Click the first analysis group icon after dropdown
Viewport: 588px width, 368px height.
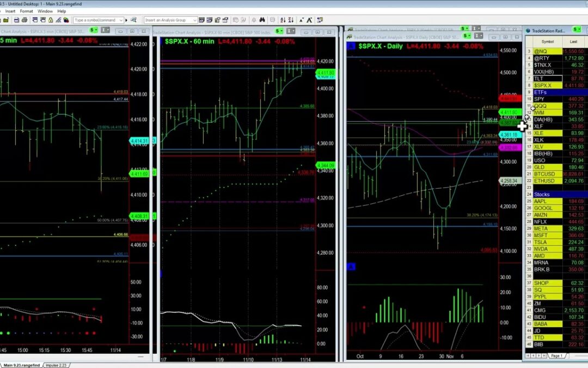(202, 20)
